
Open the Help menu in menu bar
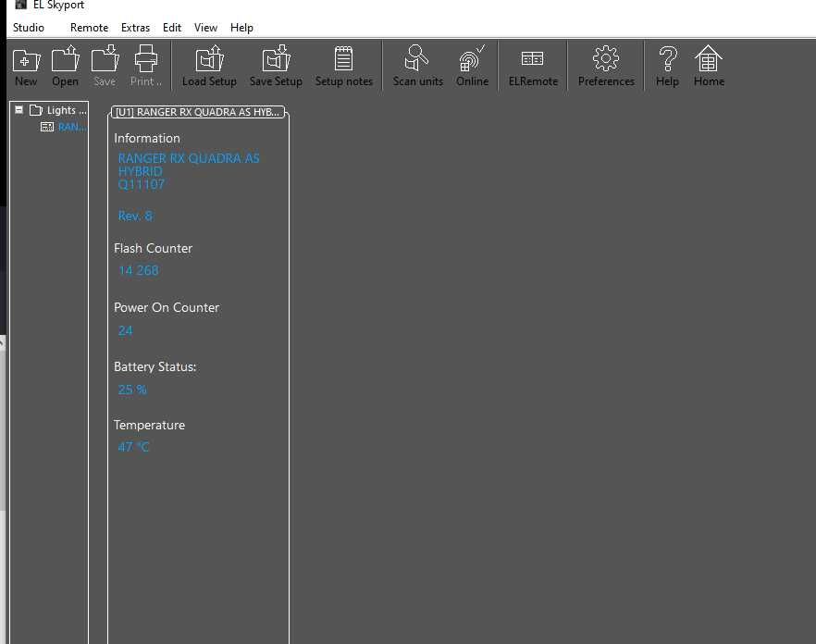[241, 28]
